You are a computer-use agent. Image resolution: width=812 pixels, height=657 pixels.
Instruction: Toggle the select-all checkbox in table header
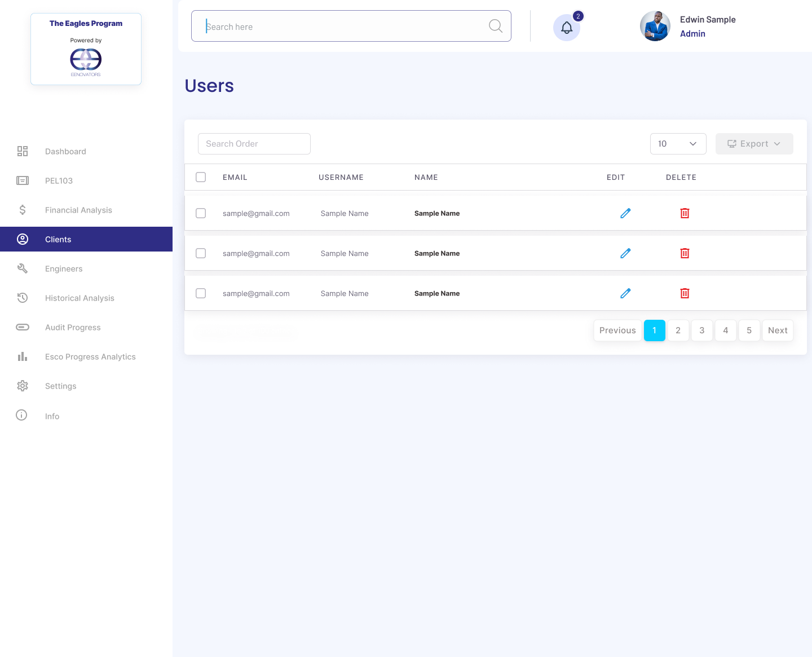(x=201, y=177)
